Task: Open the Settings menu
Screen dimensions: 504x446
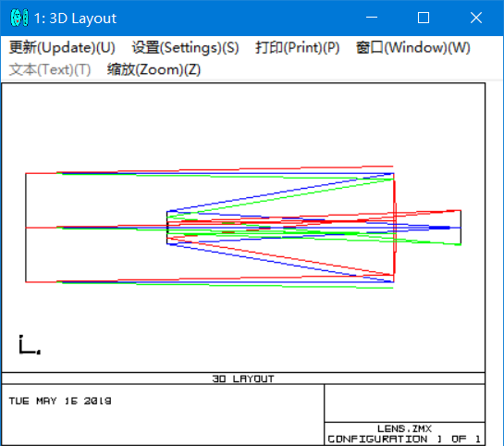Action: [186, 47]
